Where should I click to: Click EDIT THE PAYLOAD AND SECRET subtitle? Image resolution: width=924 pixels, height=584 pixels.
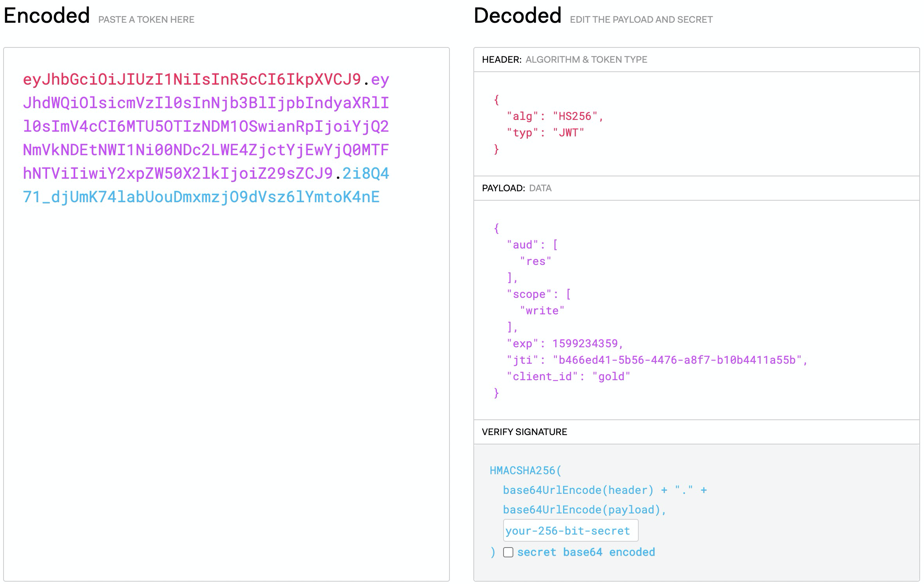point(642,19)
